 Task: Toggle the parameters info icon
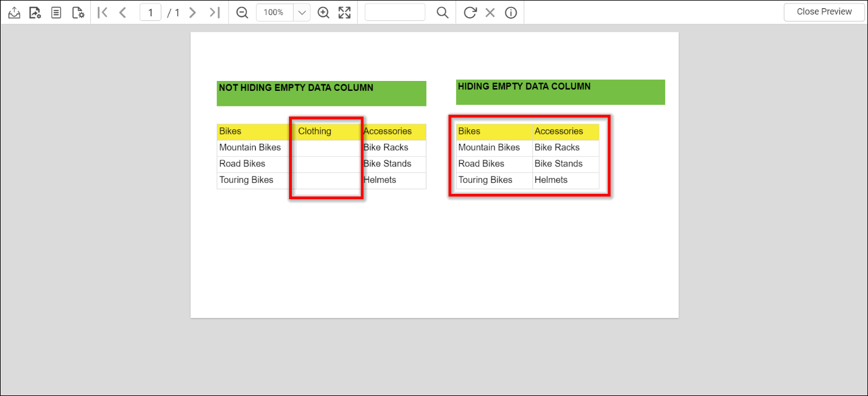pyautogui.click(x=511, y=12)
